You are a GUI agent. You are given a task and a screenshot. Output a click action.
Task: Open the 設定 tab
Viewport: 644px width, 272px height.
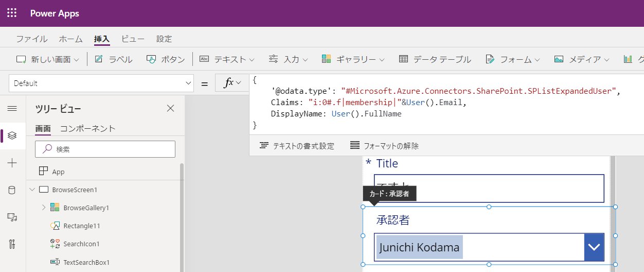coord(164,39)
